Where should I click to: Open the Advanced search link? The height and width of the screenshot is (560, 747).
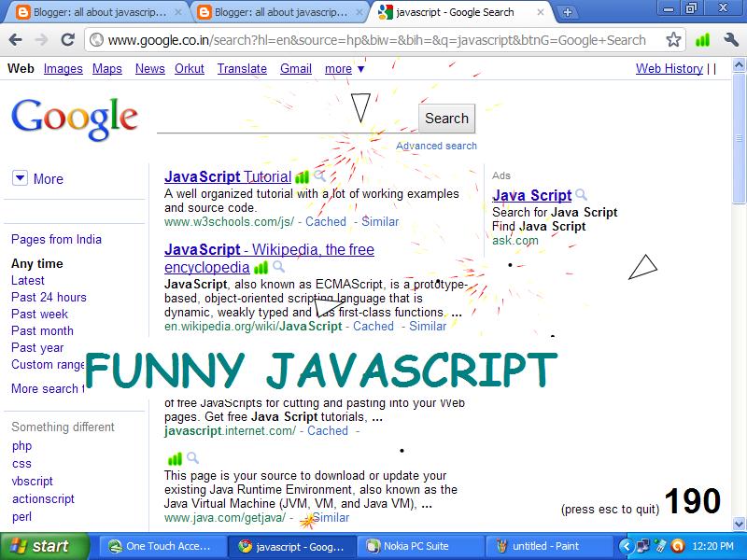coord(436,146)
